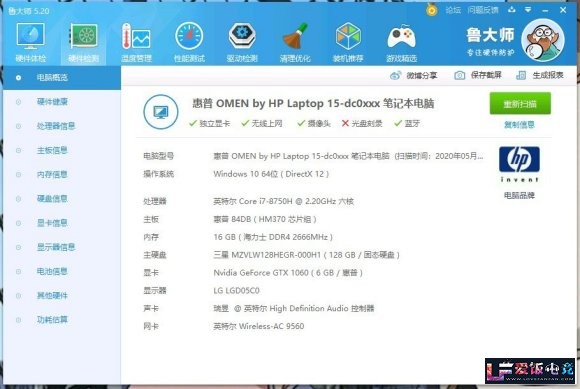The image size is (580, 389).
Task: Click the 鲁大师 mascot avatar
Action: [x=543, y=40]
